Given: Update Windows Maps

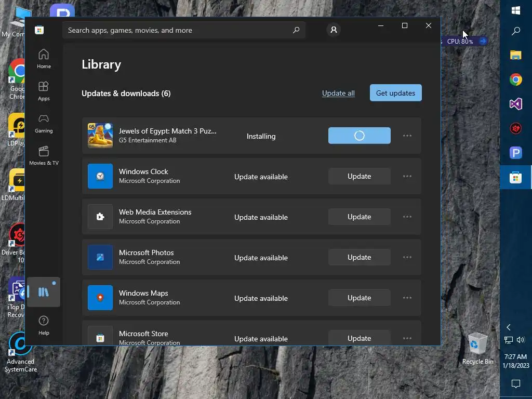Looking at the screenshot, I should (360, 298).
